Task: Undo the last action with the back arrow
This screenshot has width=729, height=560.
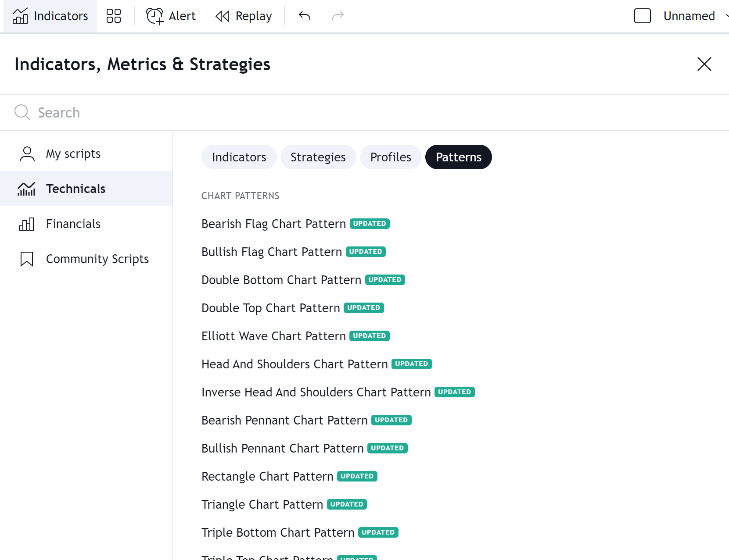Action: pos(304,16)
